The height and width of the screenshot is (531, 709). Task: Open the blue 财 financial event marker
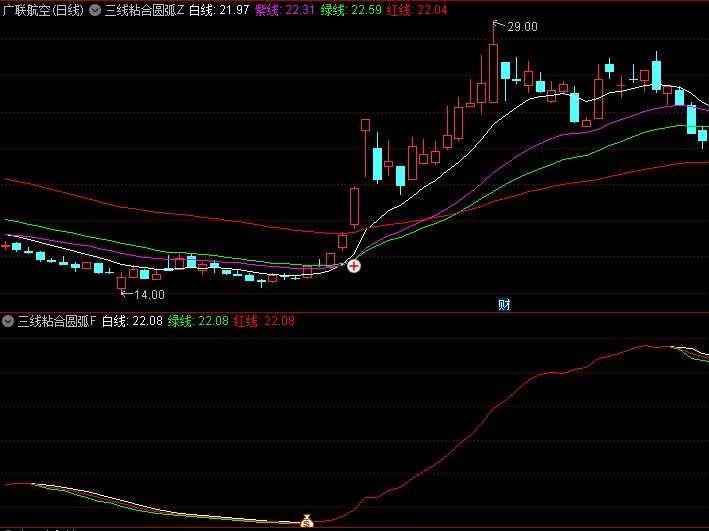tap(504, 305)
